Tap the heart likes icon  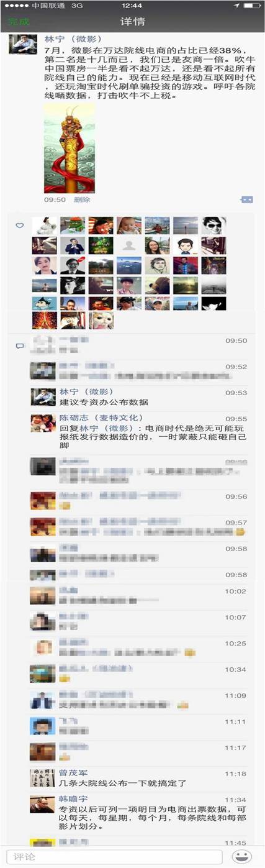[20, 226]
